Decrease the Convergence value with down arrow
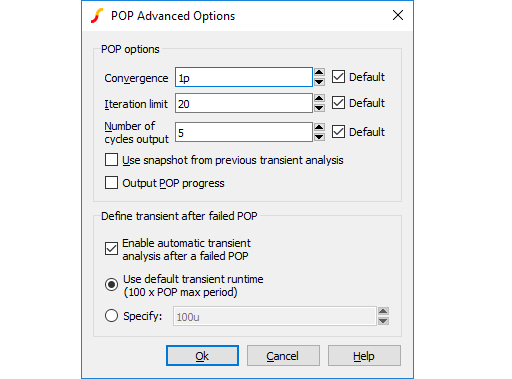The height and width of the screenshot is (379, 512). (x=319, y=82)
